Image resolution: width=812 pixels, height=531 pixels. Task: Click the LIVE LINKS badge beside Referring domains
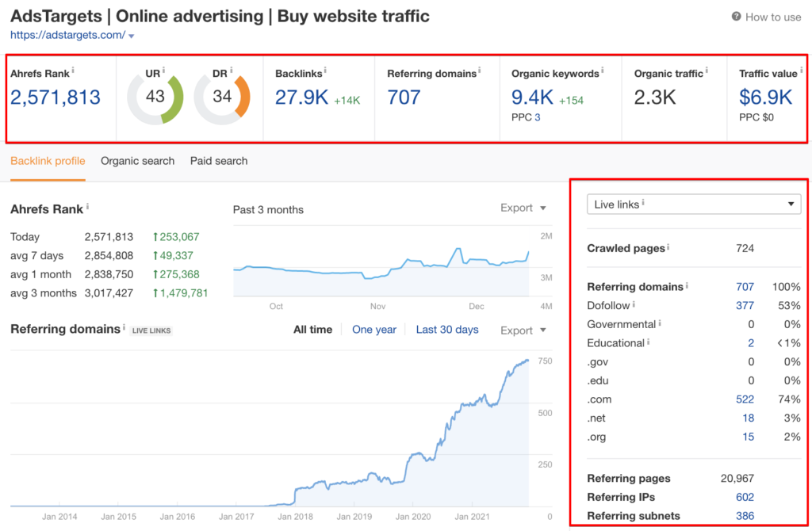[x=151, y=330]
